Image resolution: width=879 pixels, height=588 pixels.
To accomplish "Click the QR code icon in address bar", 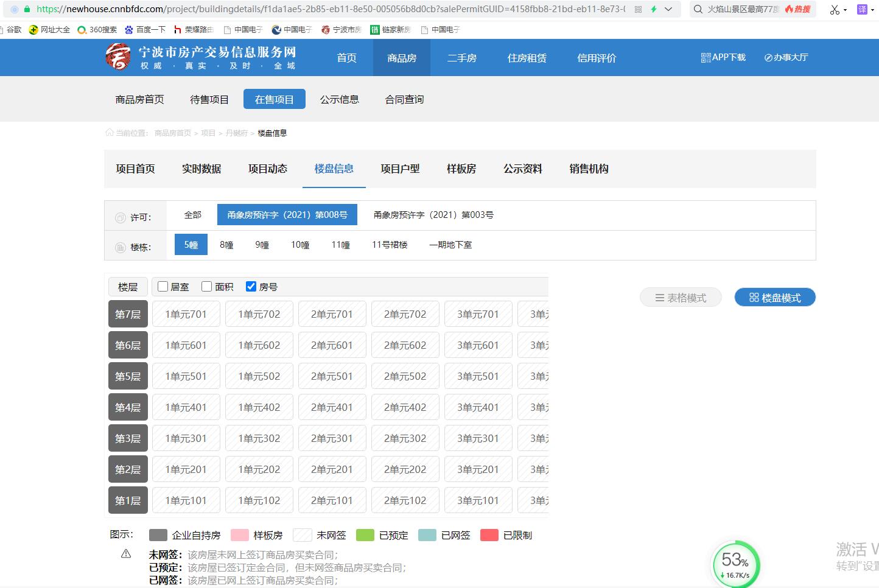I will pyautogui.click(x=638, y=9).
